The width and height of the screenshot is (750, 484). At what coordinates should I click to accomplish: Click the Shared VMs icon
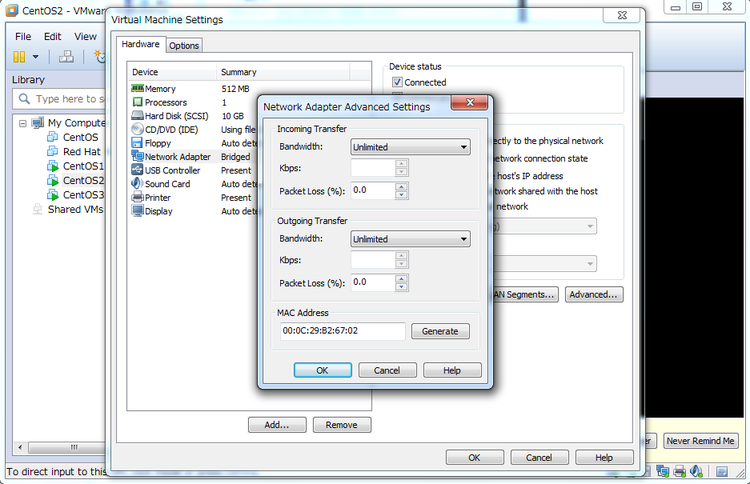click(x=37, y=209)
